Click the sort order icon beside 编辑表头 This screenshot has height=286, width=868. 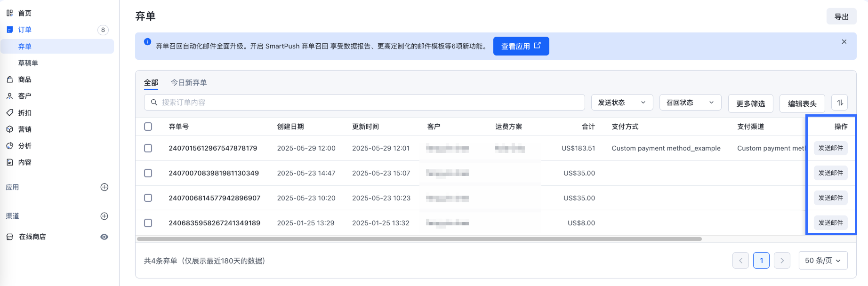839,103
